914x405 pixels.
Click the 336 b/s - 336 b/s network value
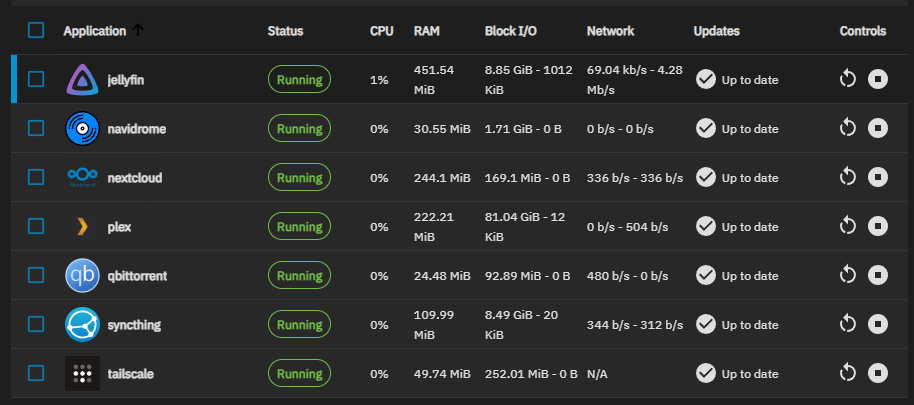pyautogui.click(x=635, y=178)
